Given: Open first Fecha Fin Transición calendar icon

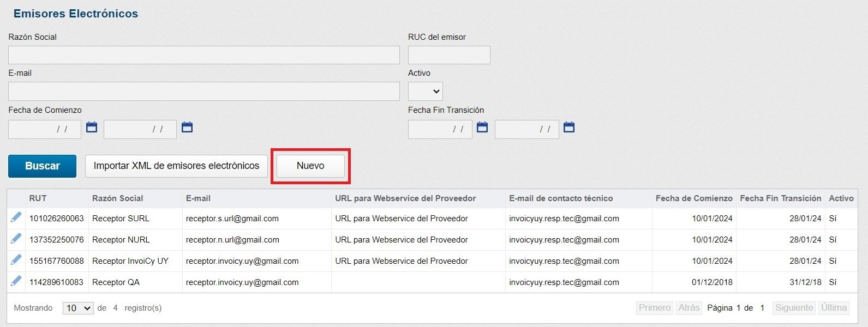Looking at the screenshot, I should pyautogui.click(x=482, y=128).
